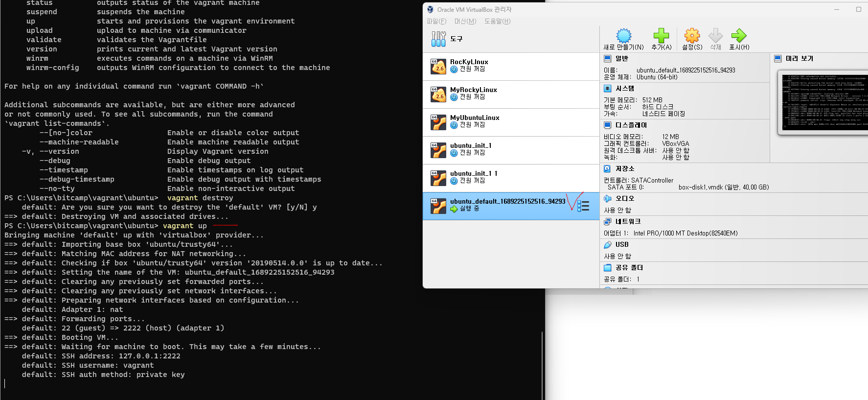Click the Network (네트워크) section icon
Screen dimensions: 868x400
click(x=608, y=222)
